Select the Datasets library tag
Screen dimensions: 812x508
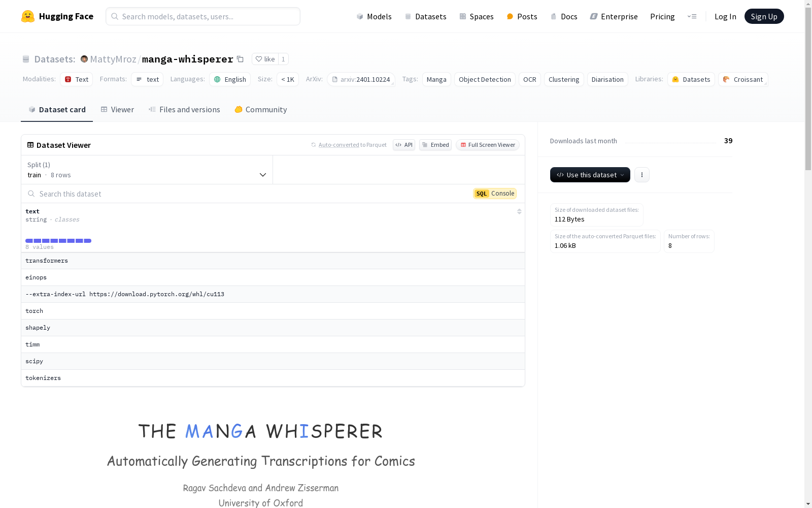tap(691, 79)
